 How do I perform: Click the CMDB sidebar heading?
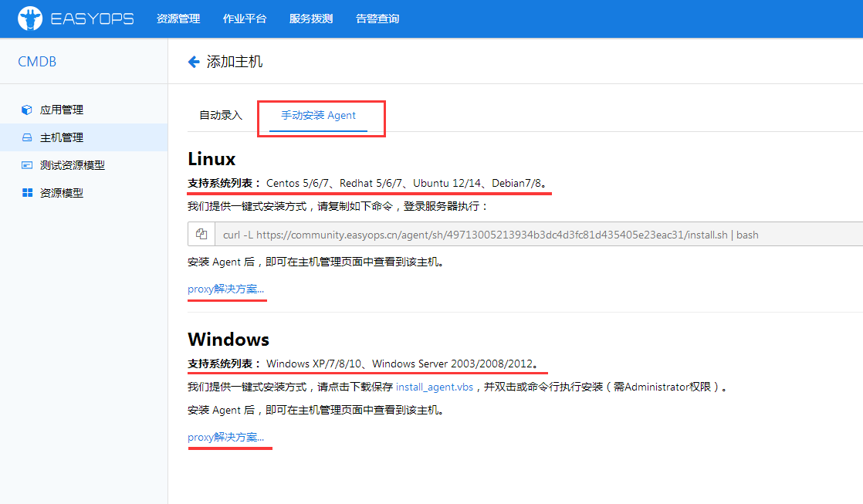pyautogui.click(x=37, y=62)
